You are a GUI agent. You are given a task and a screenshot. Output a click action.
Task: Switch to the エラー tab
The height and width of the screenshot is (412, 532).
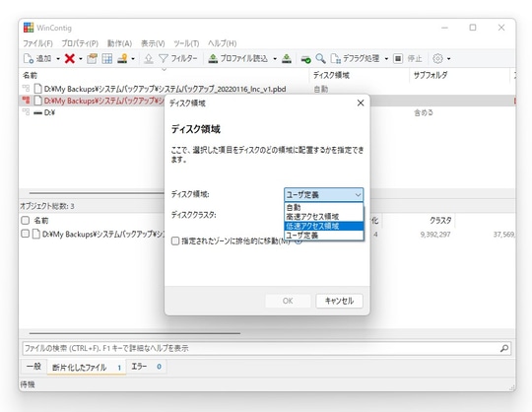click(146, 367)
